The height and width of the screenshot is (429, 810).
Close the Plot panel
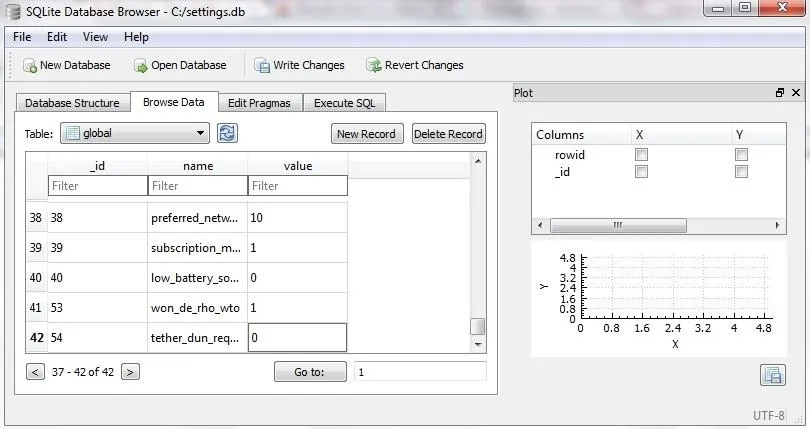point(796,93)
